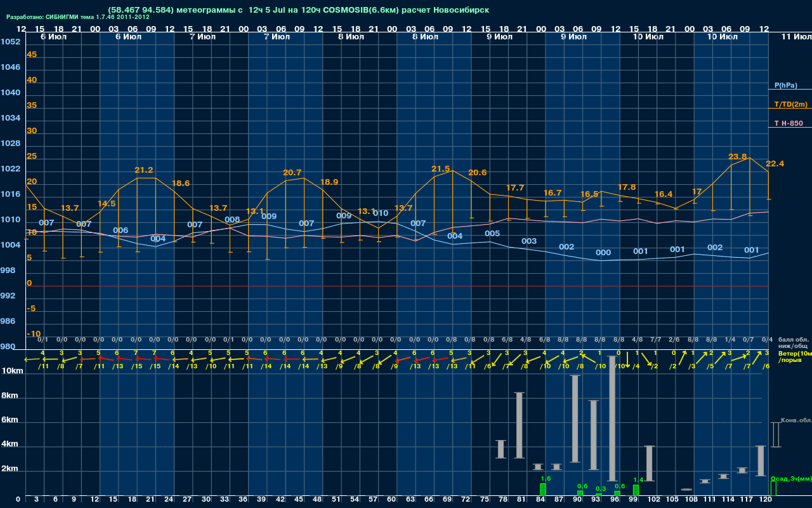Click the 005 pressure value label
Screen dimensions: 812x508
(x=492, y=233)
